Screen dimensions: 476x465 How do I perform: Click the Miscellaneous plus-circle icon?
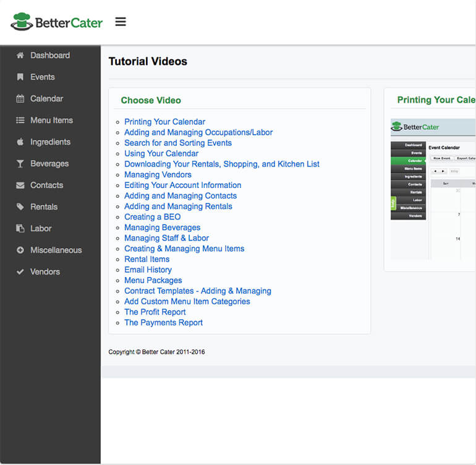pos(20,250)
